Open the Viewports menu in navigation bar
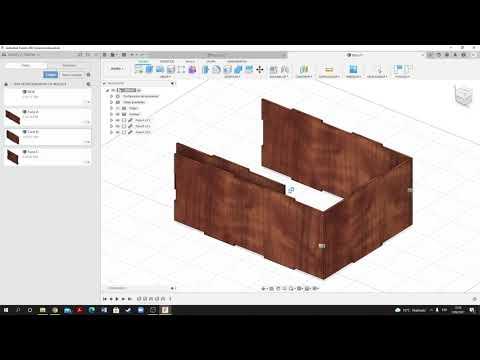The image size is (480, 360). pyautogui.click(x=315, y=288)
